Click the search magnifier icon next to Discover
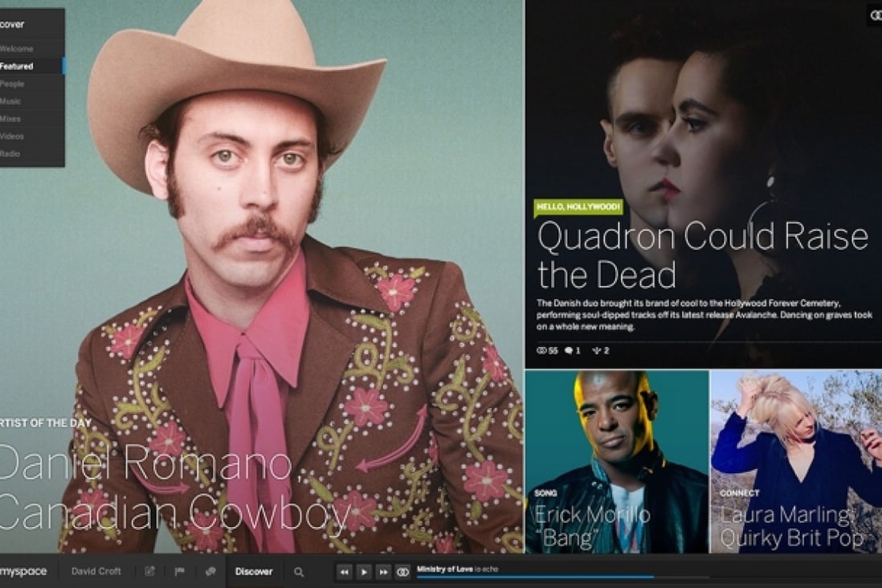The image size is (882, 588). [298, 571]
